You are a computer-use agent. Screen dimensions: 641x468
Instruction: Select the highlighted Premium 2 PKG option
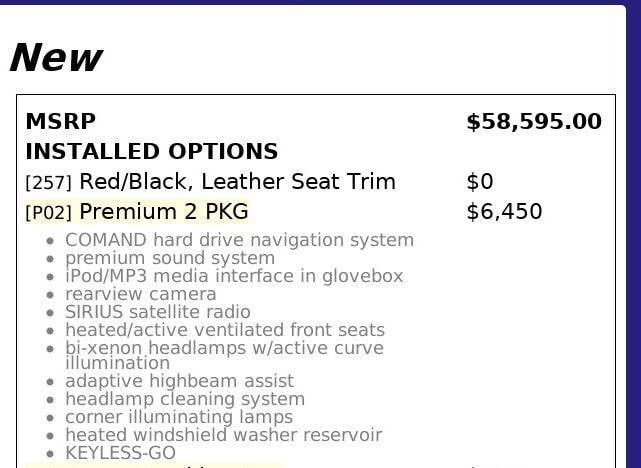tap(164, 212)
